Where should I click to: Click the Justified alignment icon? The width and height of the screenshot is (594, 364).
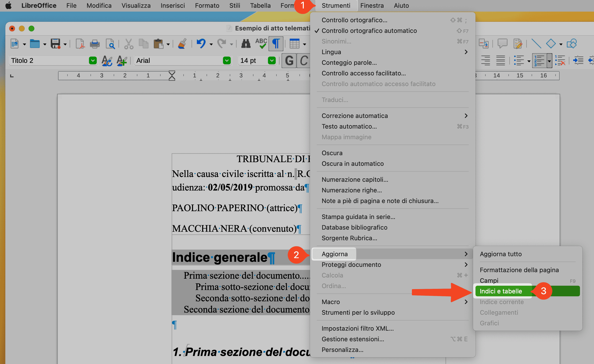coord(500,60)
